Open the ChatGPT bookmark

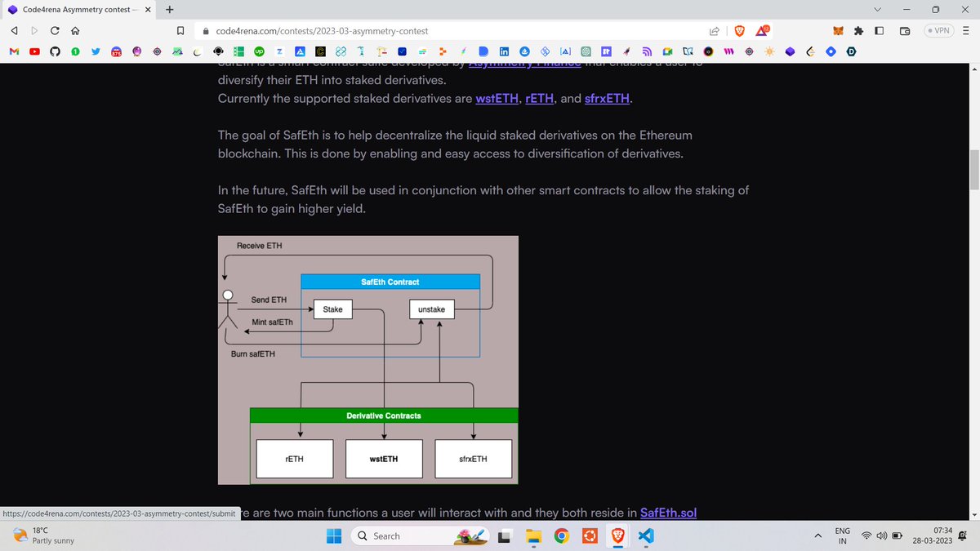[x=586, y=51]
